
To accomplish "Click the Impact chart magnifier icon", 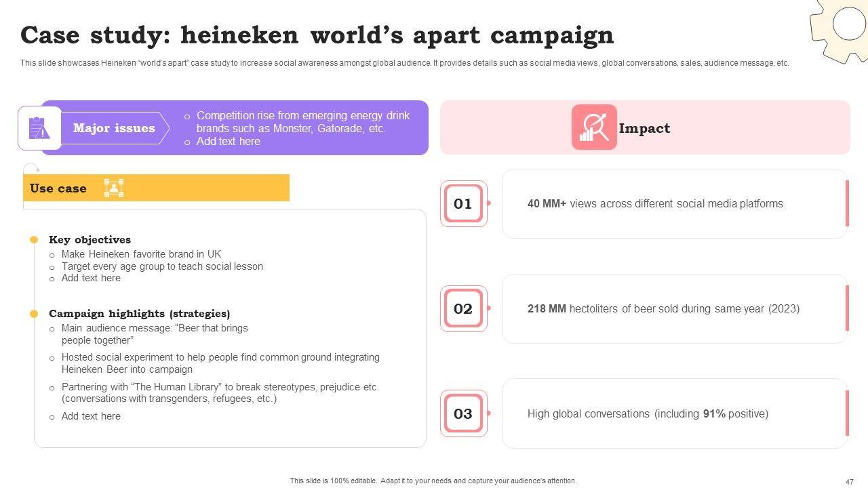I will click(594, 127).
